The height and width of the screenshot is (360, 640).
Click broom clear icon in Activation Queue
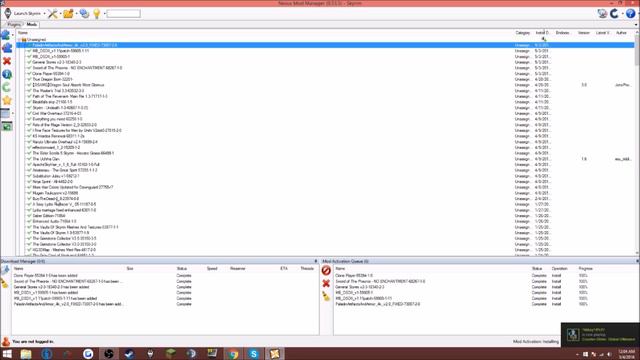326,296
